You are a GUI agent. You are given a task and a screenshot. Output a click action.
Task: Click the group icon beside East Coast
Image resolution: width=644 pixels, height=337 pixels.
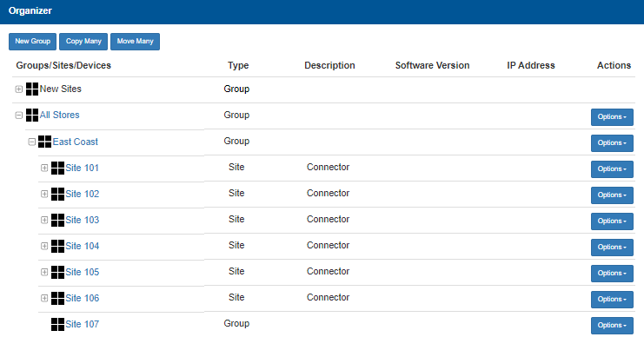click(x=45, y=142)
